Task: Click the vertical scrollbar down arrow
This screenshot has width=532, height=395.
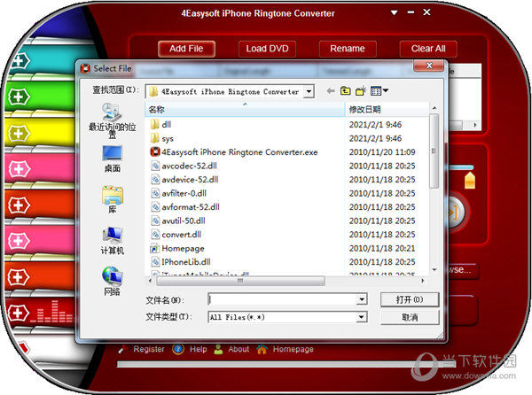Action: point(434,270)
